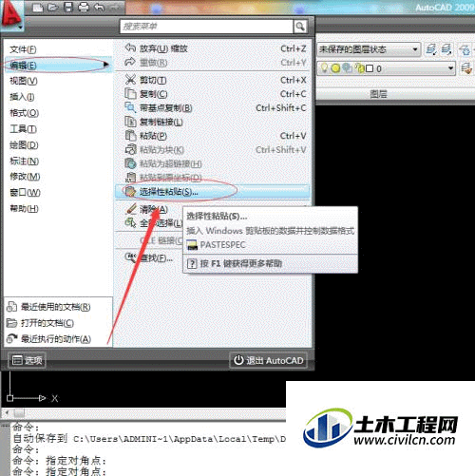Image resolution: width=475 pixels, height=476 pixels.
Task: Toggle the layer freeze sun icon
Action: 335,68
